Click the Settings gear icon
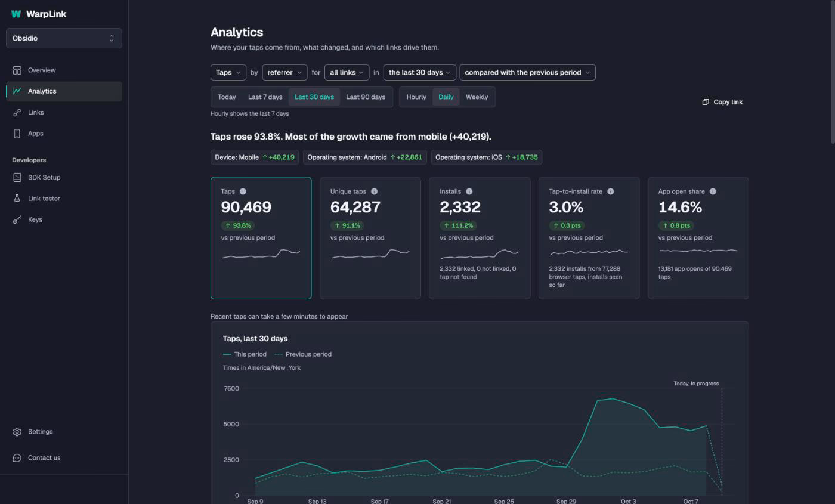835x504 pixels. click(x=17, y=432)
